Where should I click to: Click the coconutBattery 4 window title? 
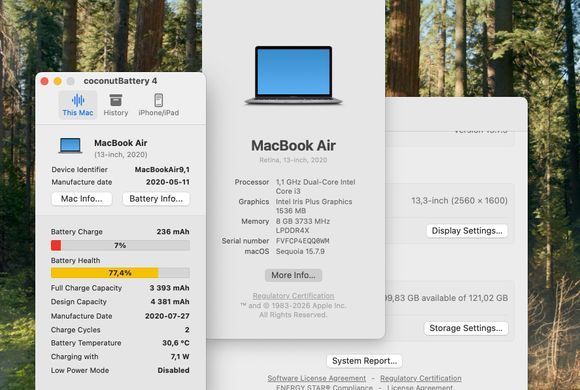(x=120, y=81)
